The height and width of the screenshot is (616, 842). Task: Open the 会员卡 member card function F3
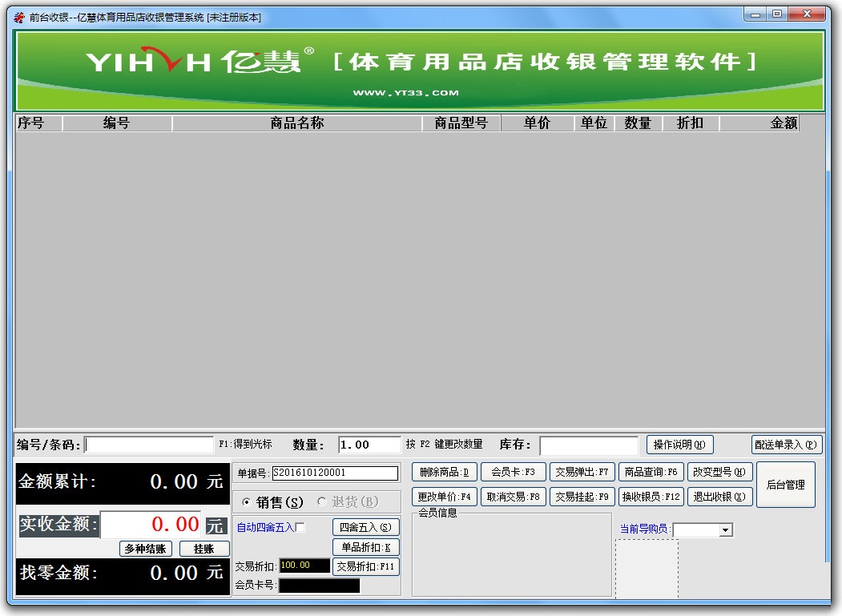click(514, 472)
